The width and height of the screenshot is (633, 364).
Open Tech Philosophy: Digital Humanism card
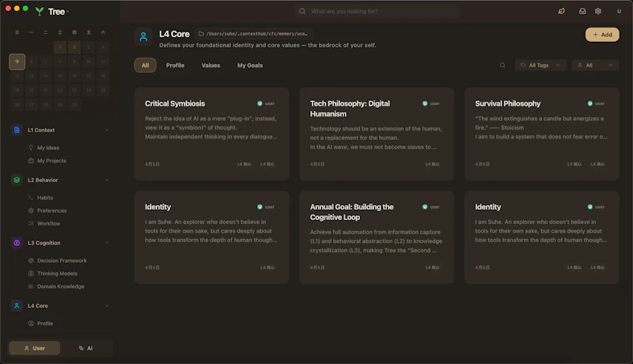coord(377,134)
